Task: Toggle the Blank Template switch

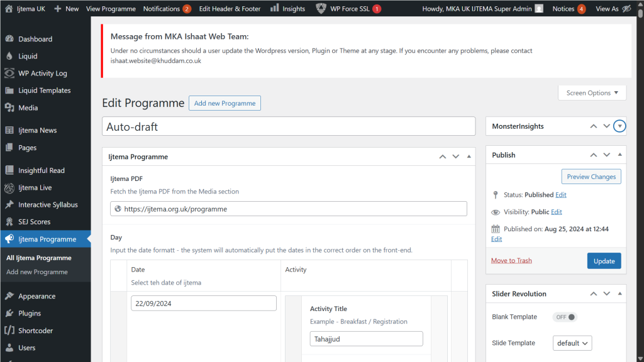Action: [x=565, y=317]
